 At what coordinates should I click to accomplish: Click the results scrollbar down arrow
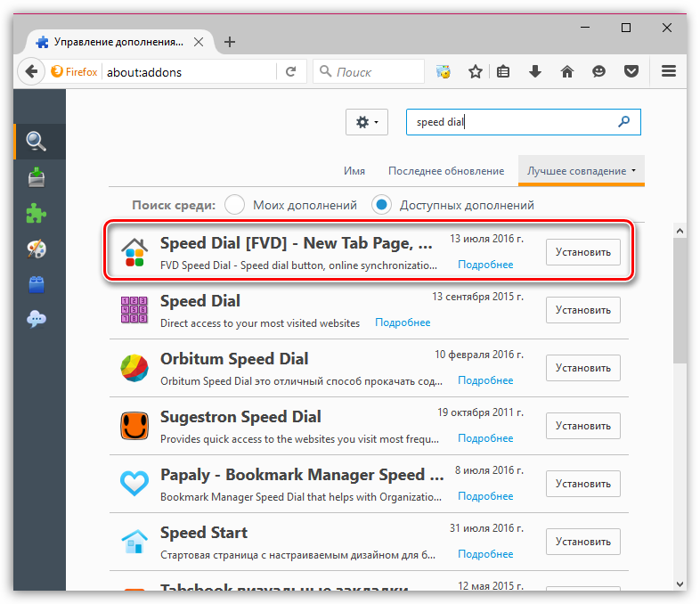pyautogui.click(x=680, y=584)
